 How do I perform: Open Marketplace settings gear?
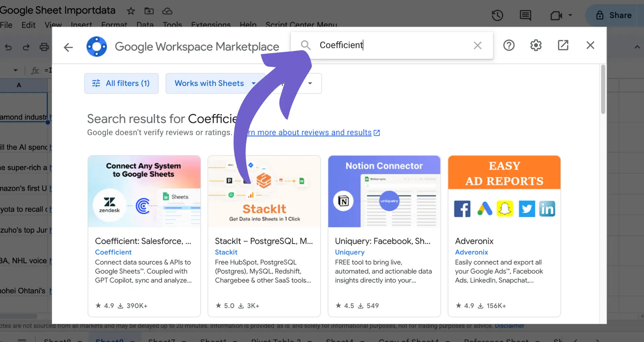[x=536, y=45]
